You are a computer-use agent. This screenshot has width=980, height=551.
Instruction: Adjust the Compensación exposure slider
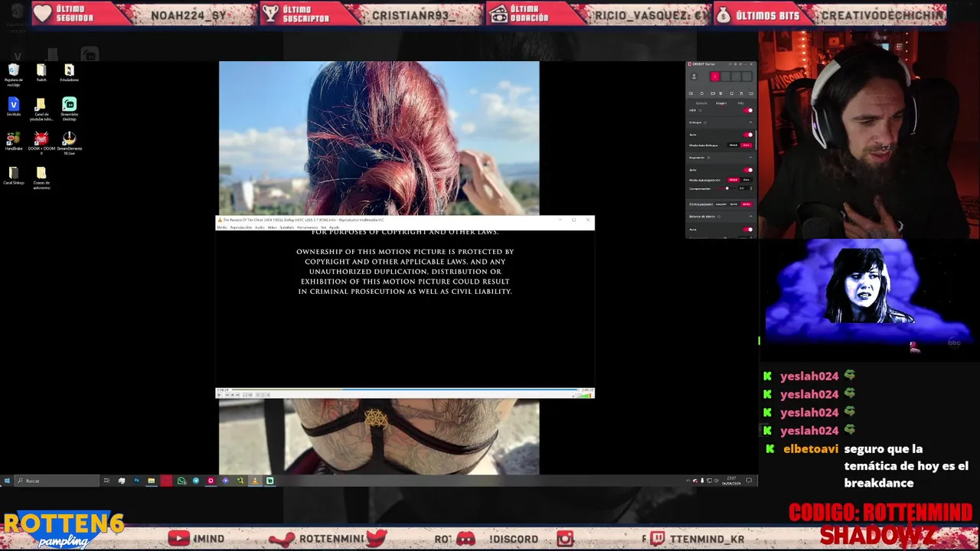[x=727, y=188]
